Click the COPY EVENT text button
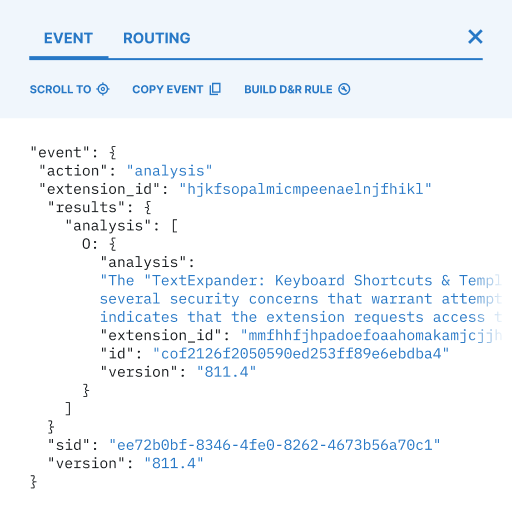Image resolution: width=512 pixels, height=512 pixels. pos(168,89)
